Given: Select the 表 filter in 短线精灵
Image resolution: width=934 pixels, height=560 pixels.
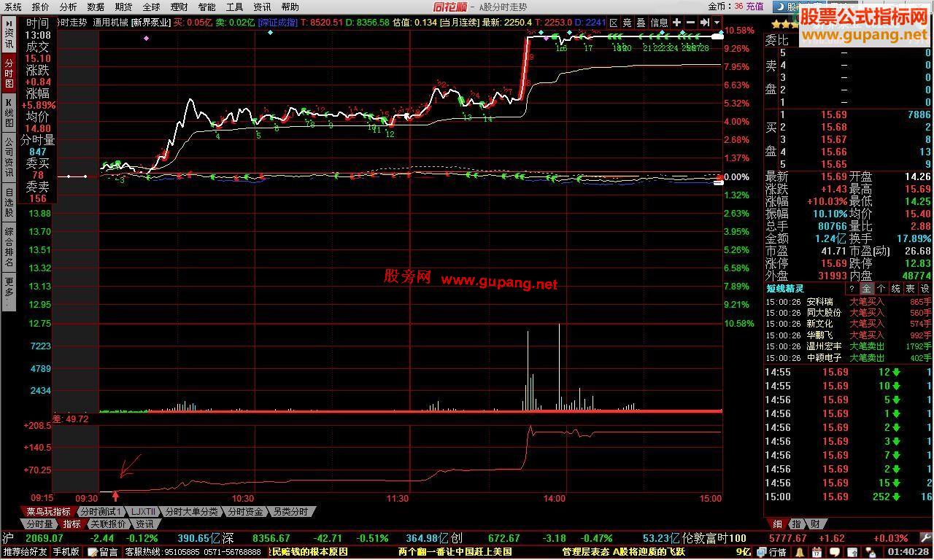Looking at the screenshot, I should pos(910,289).
